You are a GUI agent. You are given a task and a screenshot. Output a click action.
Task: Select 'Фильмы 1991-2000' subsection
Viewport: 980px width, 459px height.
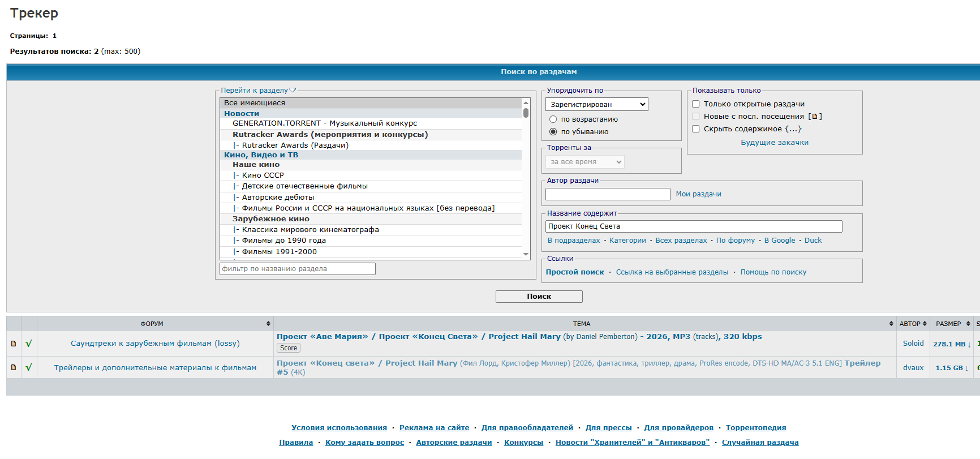(x=371, y=252)
